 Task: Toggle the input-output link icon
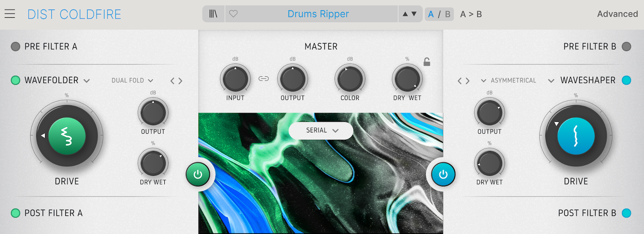pyautogui.click(x=264, y=78)
